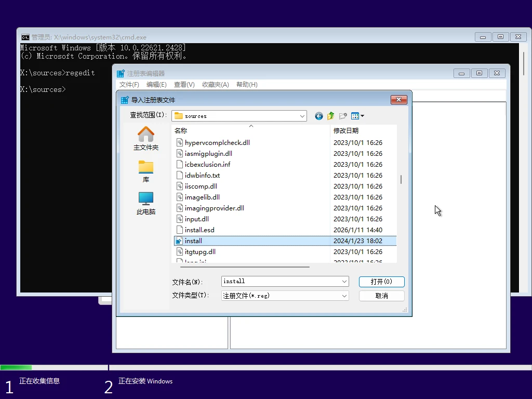
Task: Click cmd.exe title bar icon
Action: click(25, 37)
